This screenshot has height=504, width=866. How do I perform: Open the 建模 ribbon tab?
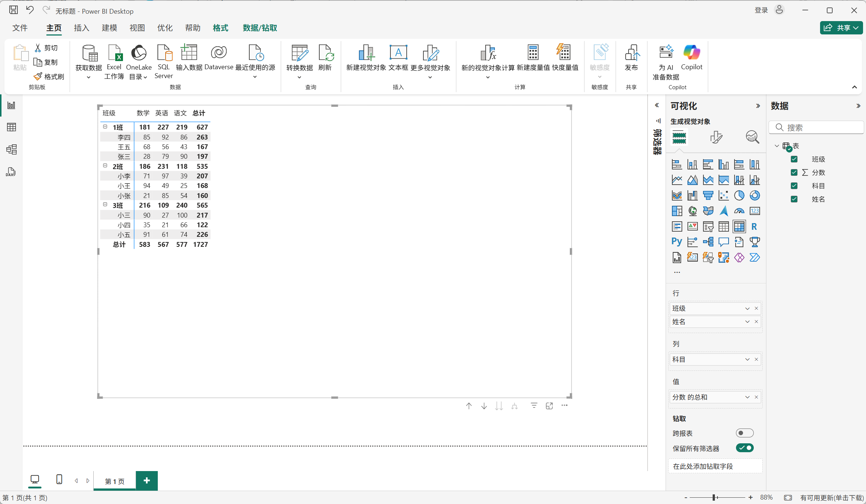109,28
